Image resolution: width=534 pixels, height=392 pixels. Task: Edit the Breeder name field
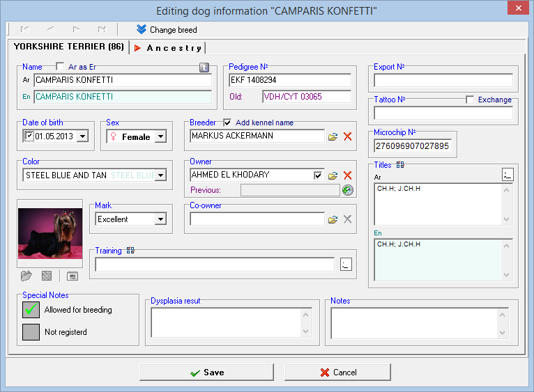pos(257,136)
